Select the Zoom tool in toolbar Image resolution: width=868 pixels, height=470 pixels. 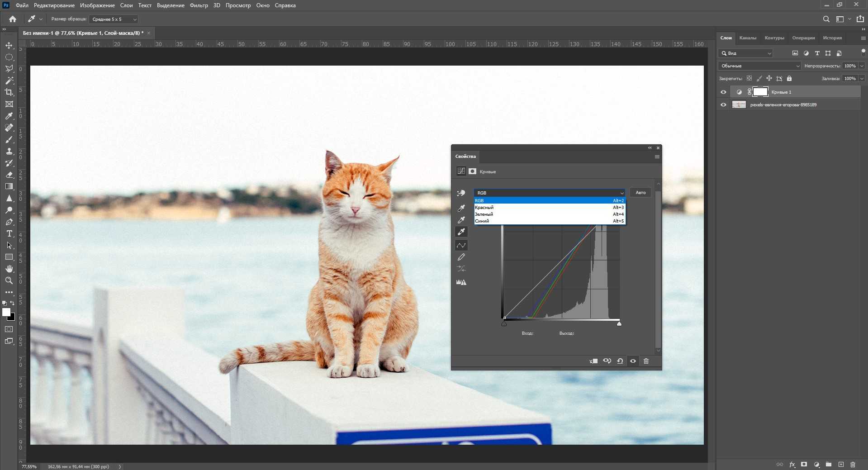[x=9, y=280]
